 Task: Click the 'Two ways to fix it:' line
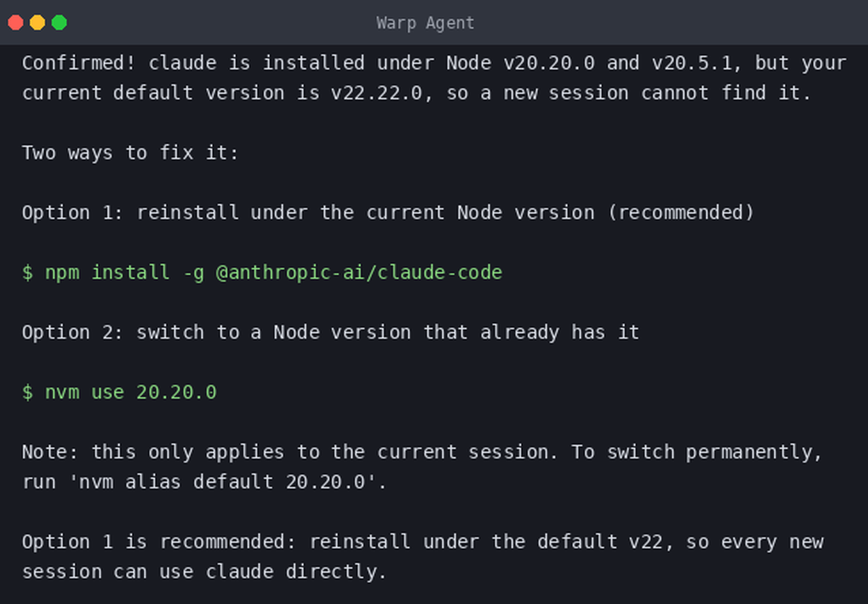131,153
